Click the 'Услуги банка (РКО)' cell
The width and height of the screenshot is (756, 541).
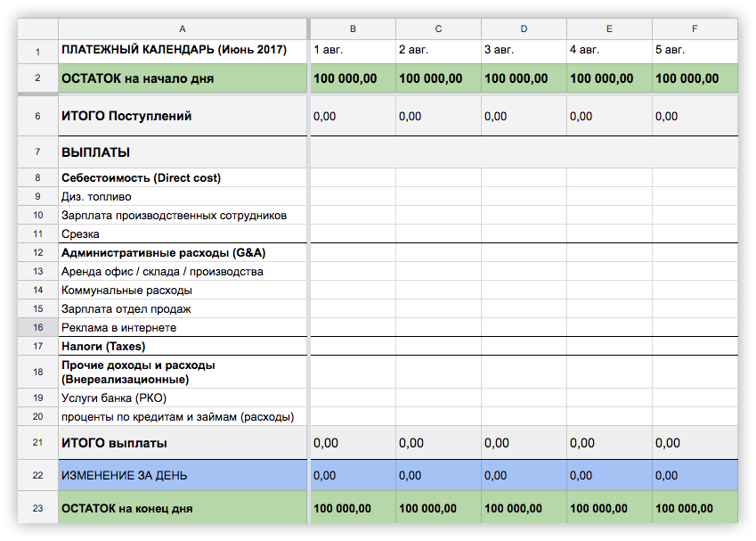(x=182, y=398)
